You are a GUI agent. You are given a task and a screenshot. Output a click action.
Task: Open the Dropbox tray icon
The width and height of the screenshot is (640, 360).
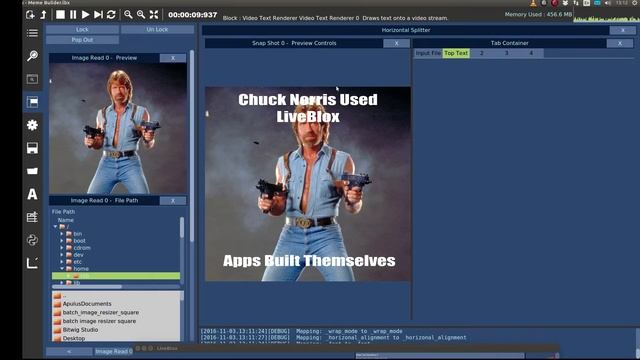565,3
